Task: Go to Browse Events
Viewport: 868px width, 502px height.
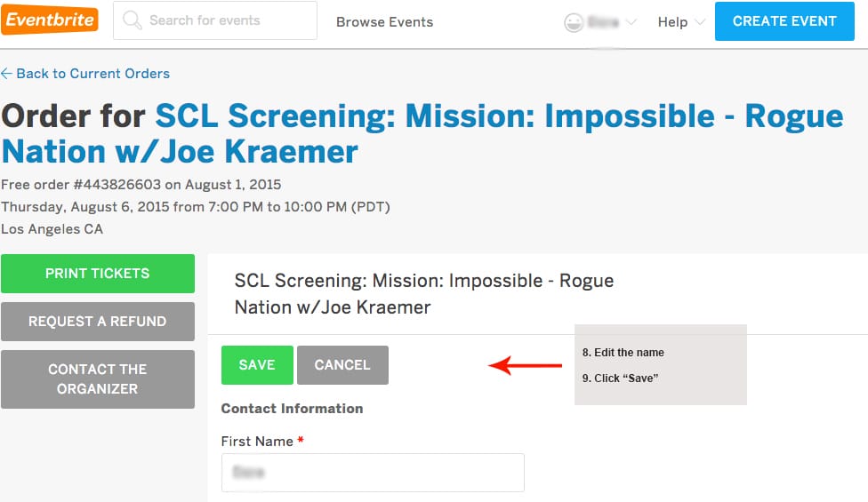Action: click(384, 22)
